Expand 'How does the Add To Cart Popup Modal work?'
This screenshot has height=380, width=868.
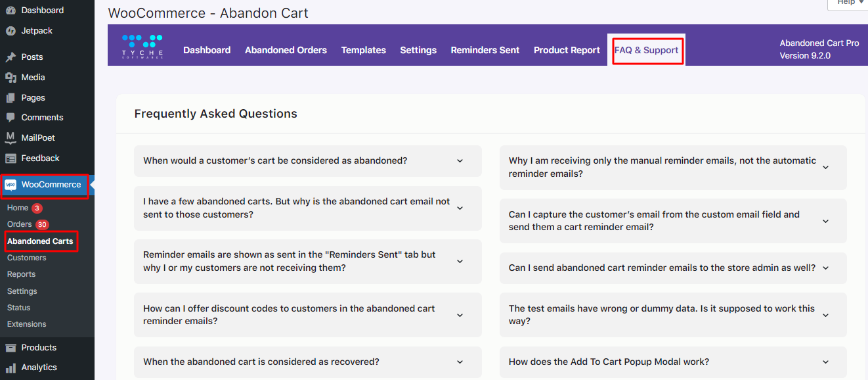point(673,362)
